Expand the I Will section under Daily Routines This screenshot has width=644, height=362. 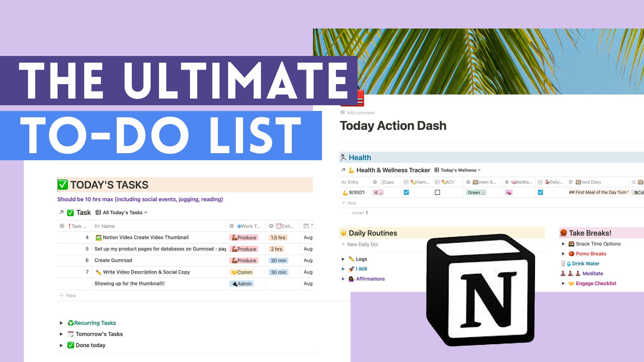344,268
